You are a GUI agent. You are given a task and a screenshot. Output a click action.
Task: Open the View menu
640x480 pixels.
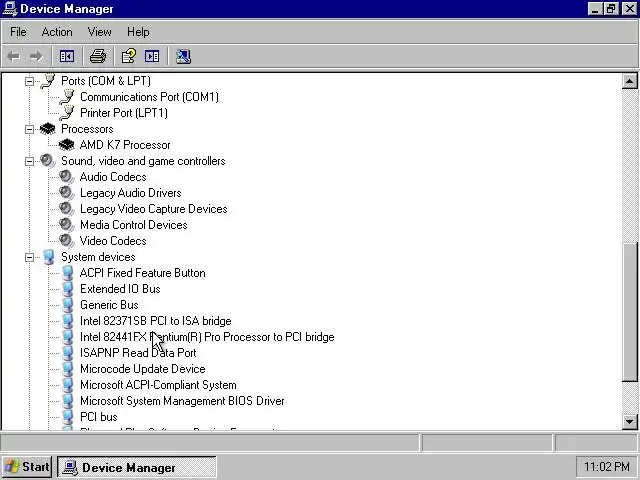(x=100, y=32)
